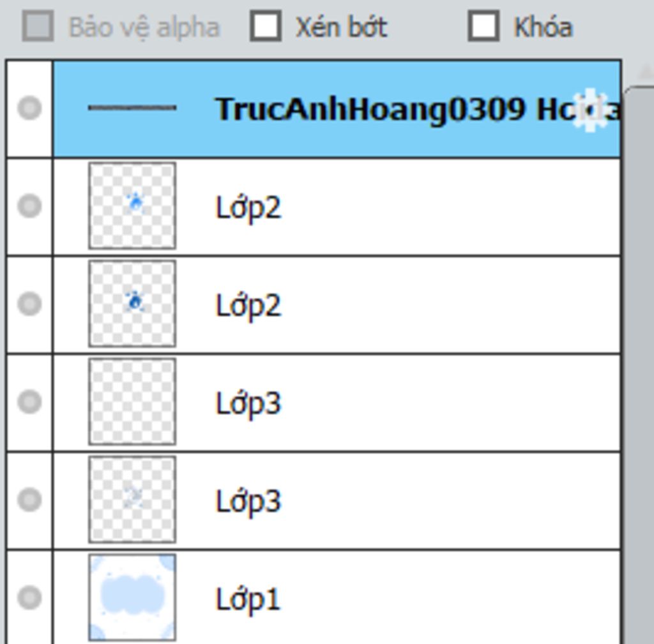Select the lower Lớp3 layer name
The width and height of the screenshot is (654, 644).
[x=248, y=502]
